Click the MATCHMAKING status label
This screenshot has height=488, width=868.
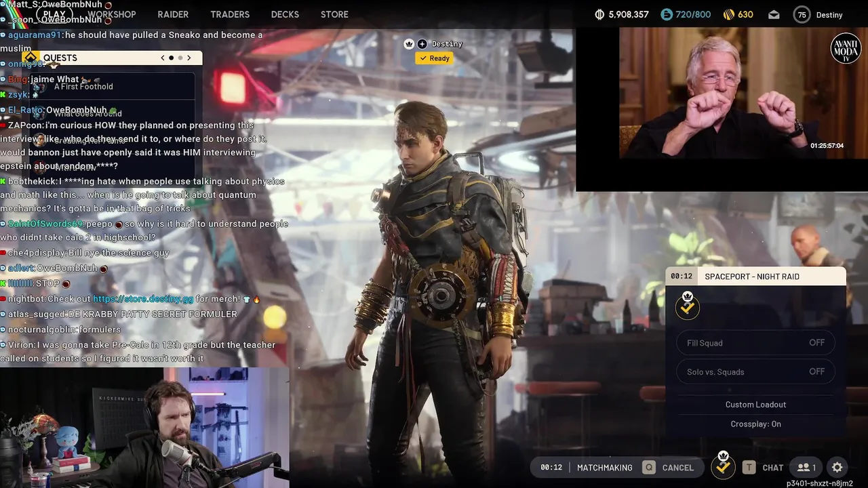click(x=605, y=468)
